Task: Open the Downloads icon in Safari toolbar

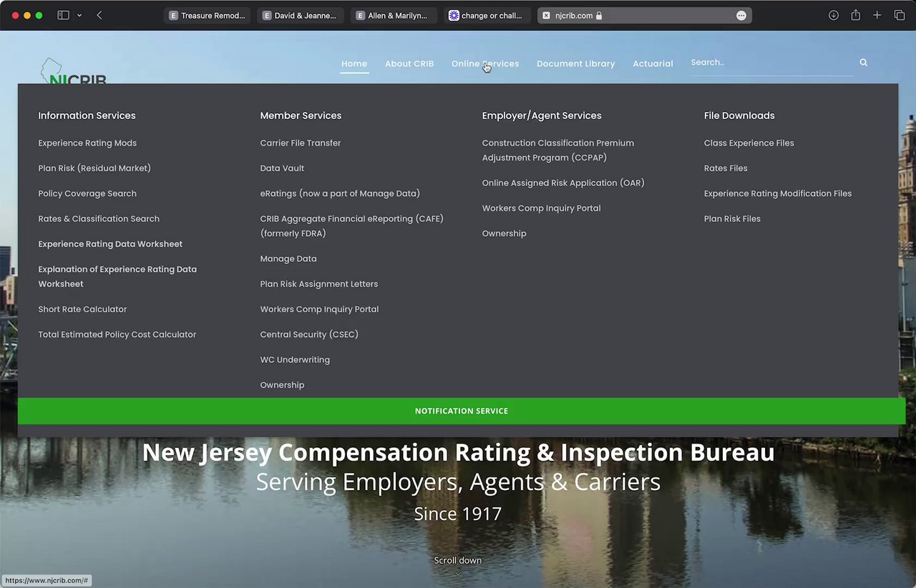Action: pyautogui.click(x=834, y=15)
